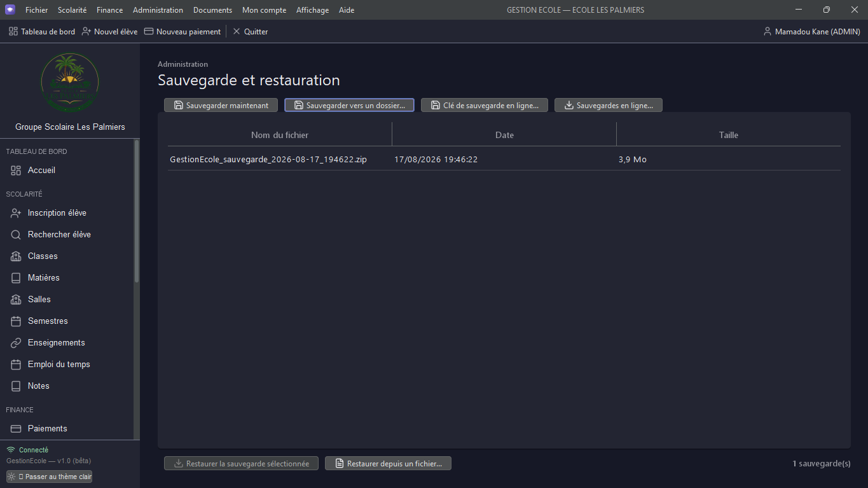Click the user icon beside Mamadou Kane

click(x=768, y=31)
